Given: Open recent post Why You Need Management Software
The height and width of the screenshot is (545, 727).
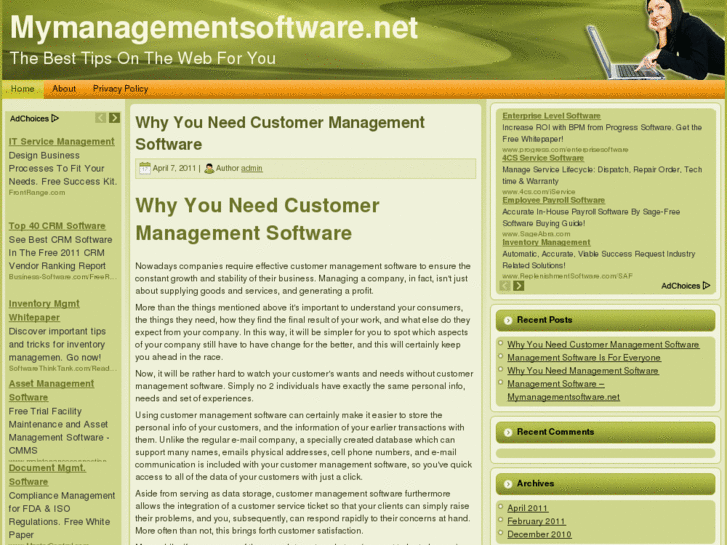Looking at the screenshot, I should (x=583, y=371).
